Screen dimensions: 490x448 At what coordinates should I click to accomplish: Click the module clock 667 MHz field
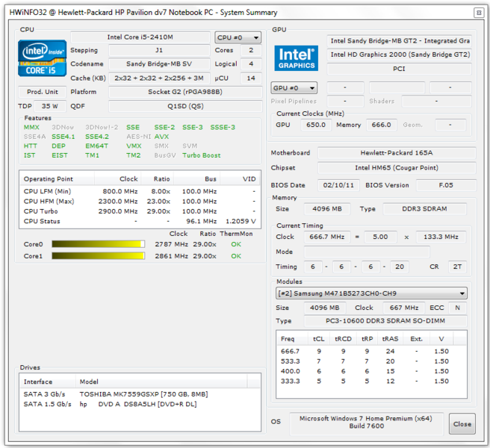click(x=404, y=308)
